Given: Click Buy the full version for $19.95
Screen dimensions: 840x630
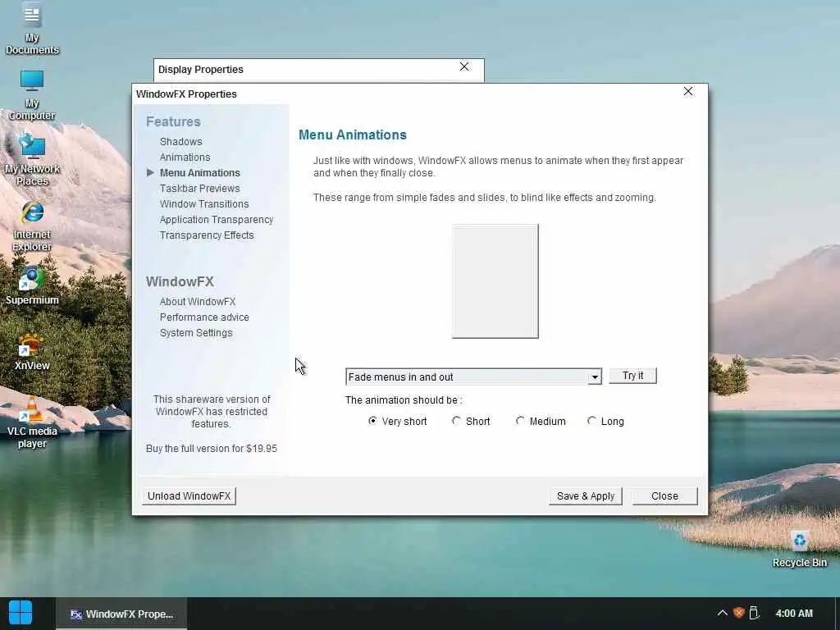Looking at the screenshot, I should [x=212, y=449].
